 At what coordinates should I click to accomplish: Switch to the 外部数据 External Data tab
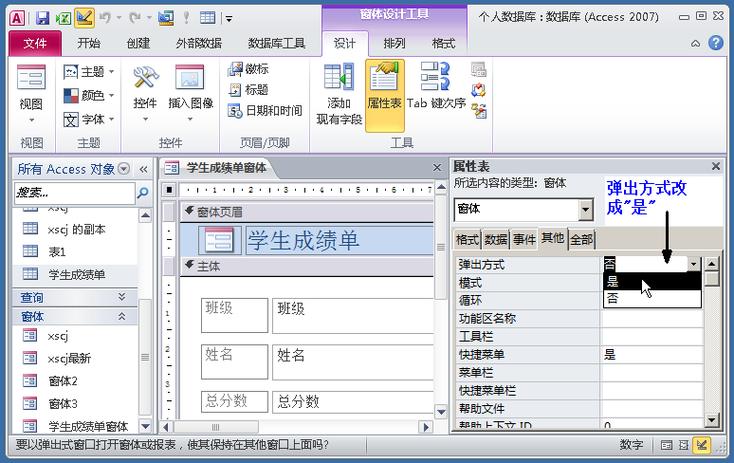[198, 44]
